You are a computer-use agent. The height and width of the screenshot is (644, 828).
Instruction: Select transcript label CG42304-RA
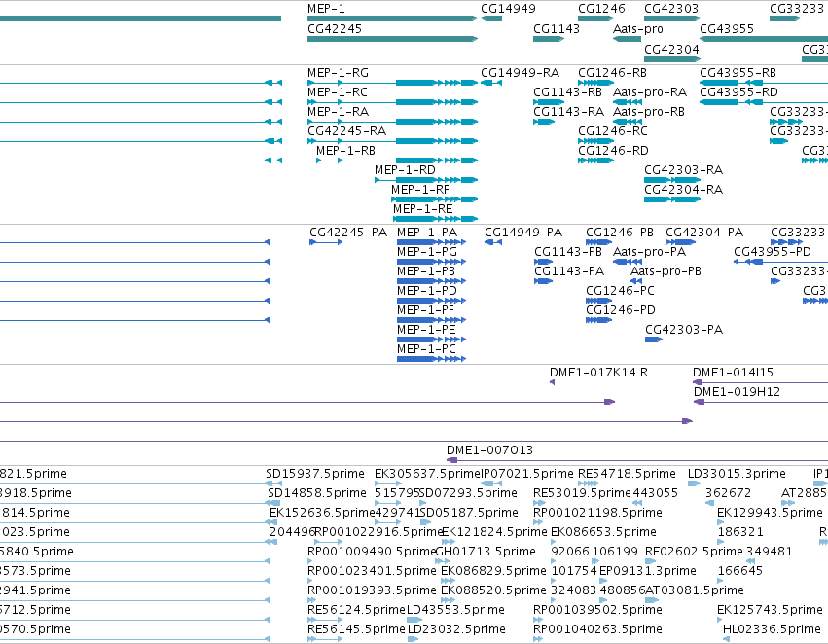click(x=683, y=190)
